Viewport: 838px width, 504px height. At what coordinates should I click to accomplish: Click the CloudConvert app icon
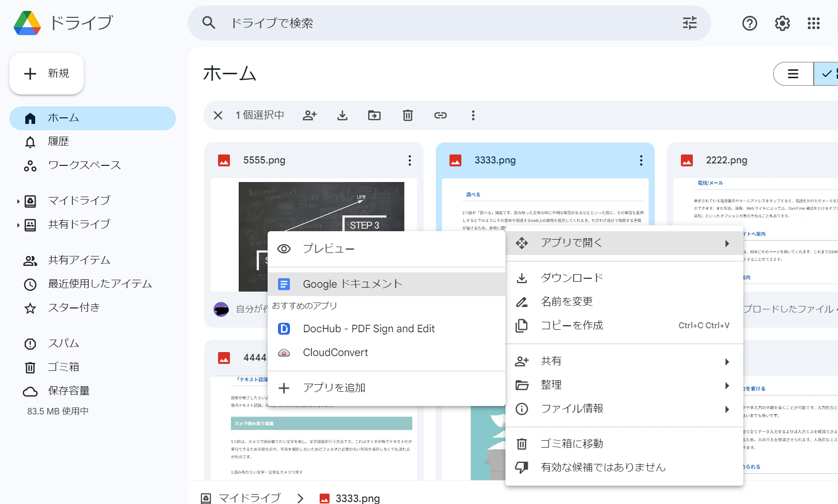point(284,353)
